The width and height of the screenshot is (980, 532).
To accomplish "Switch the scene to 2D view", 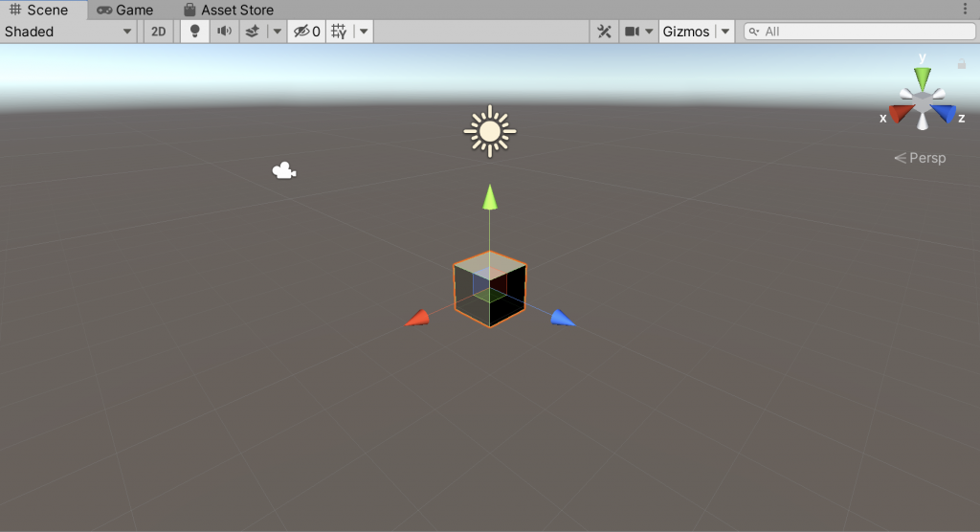I will [x=158, y=32].
